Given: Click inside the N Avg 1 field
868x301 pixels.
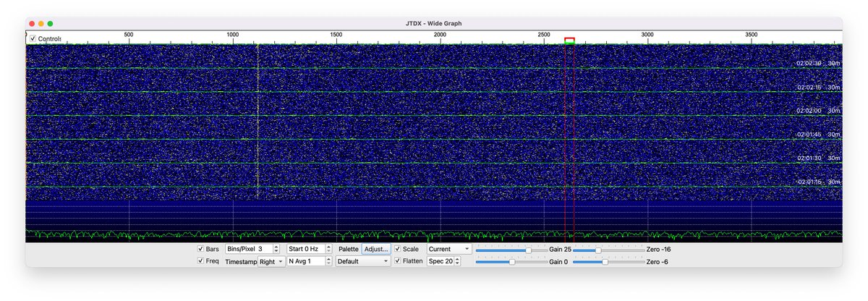Looking at the screenshot, I should [305, 261].
